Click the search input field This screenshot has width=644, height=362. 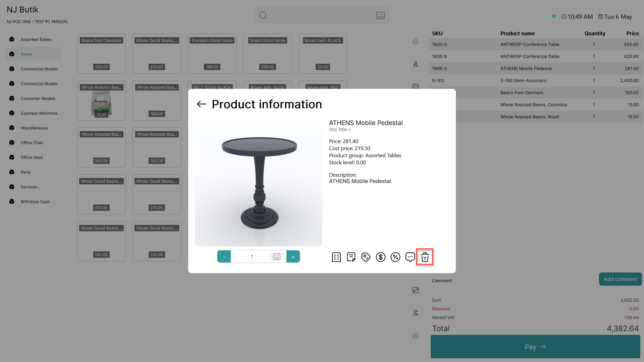coord(322,15)
